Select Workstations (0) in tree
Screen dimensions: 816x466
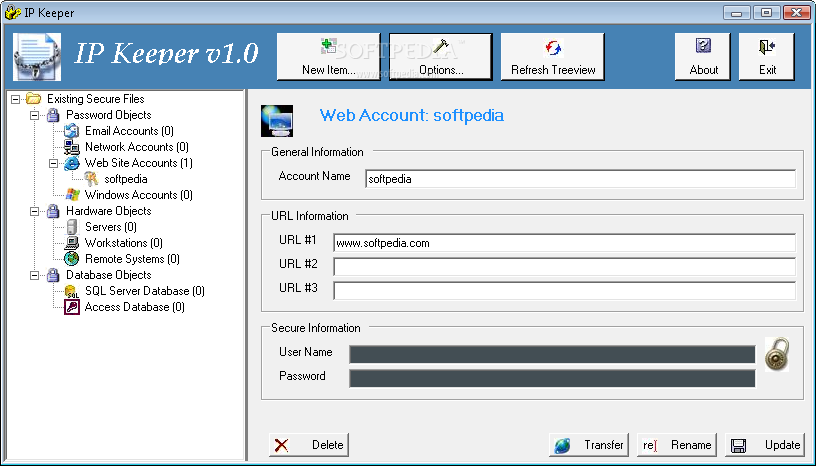point(124,243)
